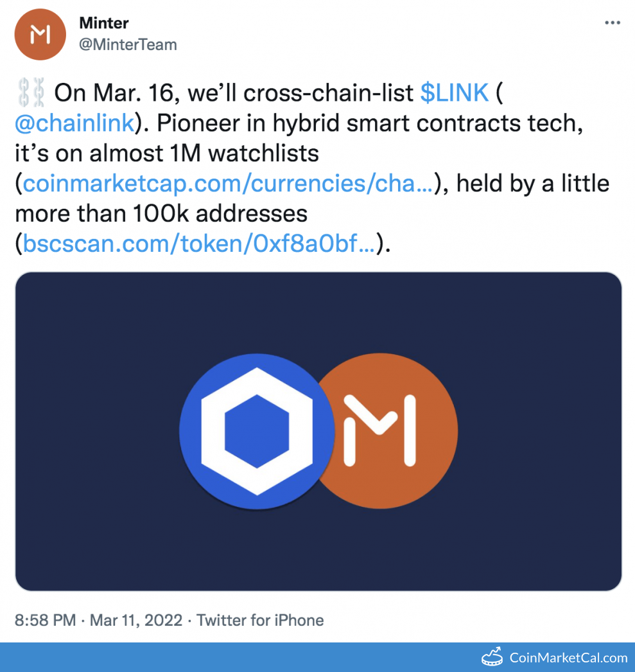Follow the bscscan.com token link
635x672 pixels.
click(x=199, y=244)
